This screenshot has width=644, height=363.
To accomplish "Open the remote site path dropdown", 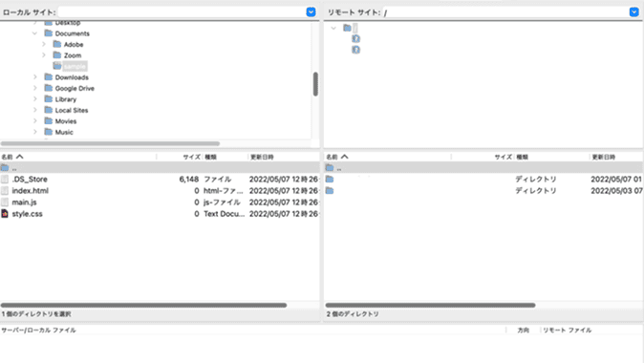I will click(634, 11).
